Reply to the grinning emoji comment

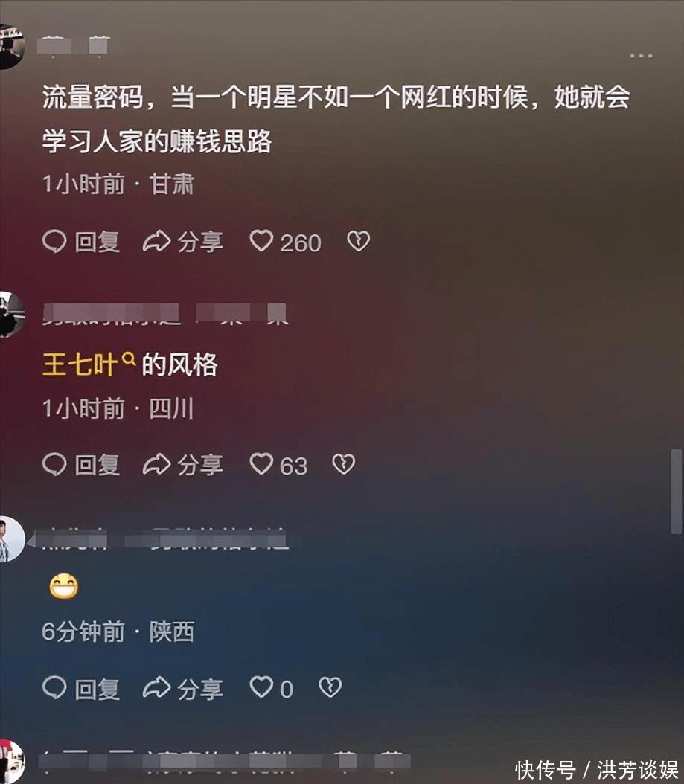[x=81, y=688]
